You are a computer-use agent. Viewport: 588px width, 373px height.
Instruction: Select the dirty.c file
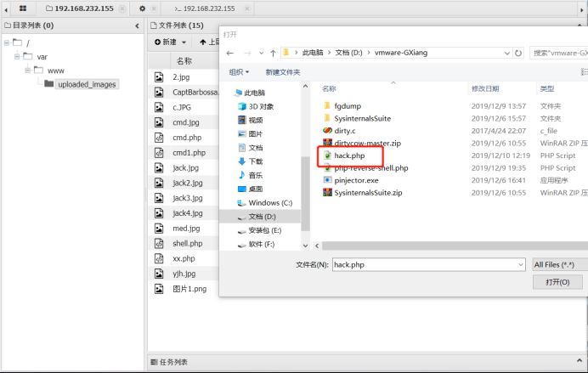point(345,131)
